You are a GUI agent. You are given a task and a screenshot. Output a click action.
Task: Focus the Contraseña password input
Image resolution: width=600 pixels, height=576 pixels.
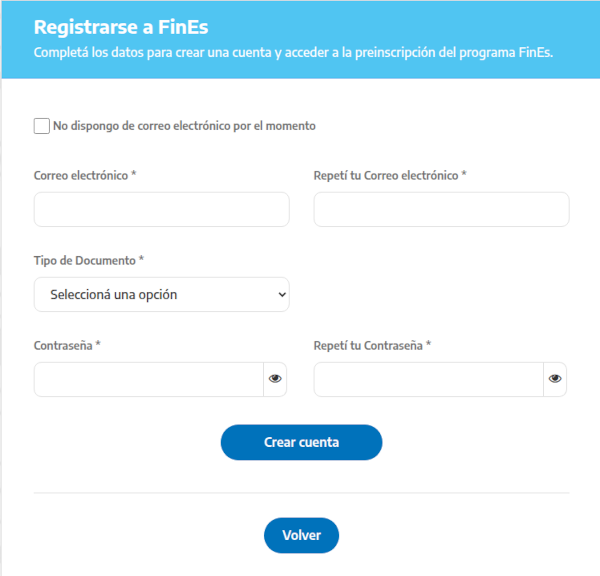[x=148, y=379]
